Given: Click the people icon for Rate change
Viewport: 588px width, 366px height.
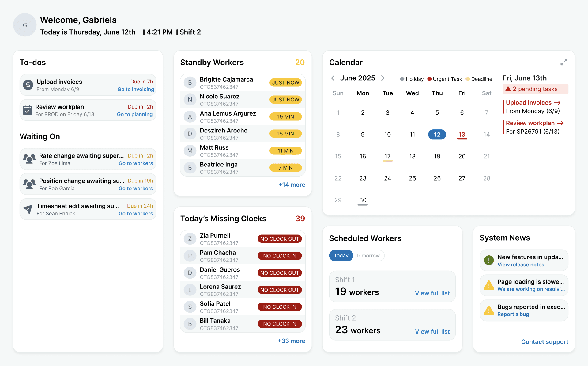Looking at the screenshot, I should click(x=29, y=159).
